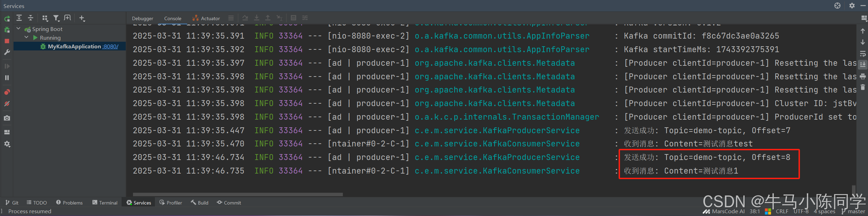Open the Problems tool window
This screenshot has width=868, height=216.
69,203
